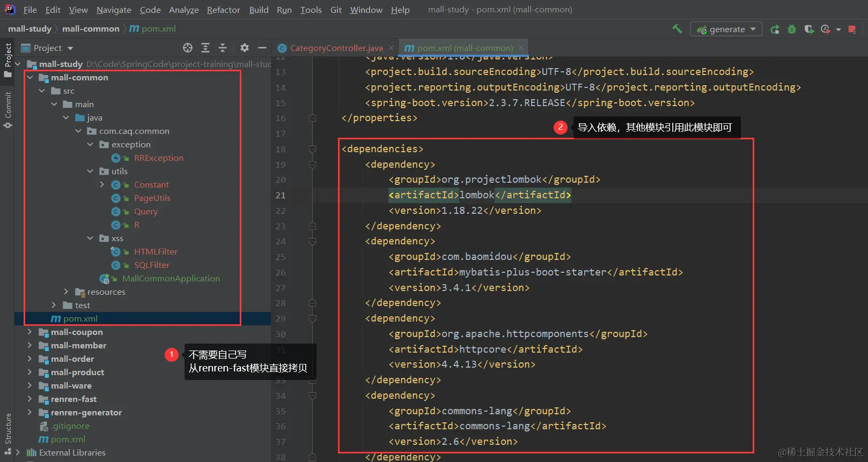Select SQLFilter class in tree

tap(151, 265)
